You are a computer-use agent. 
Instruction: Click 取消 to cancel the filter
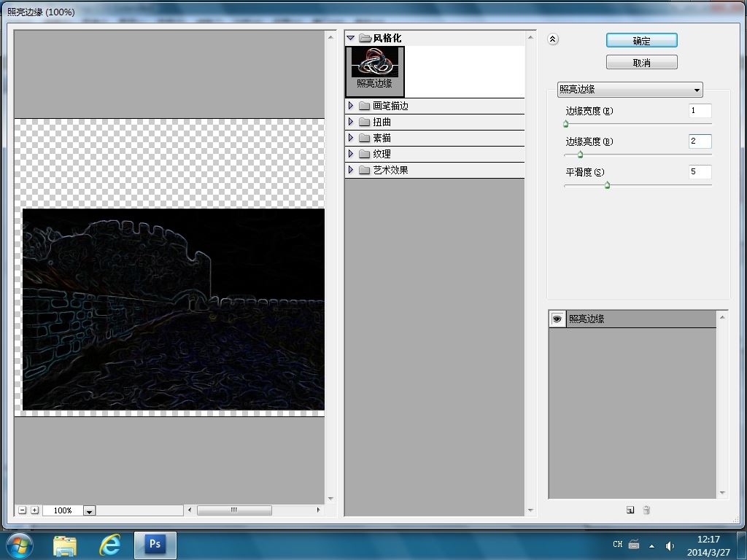pos(641,63)
